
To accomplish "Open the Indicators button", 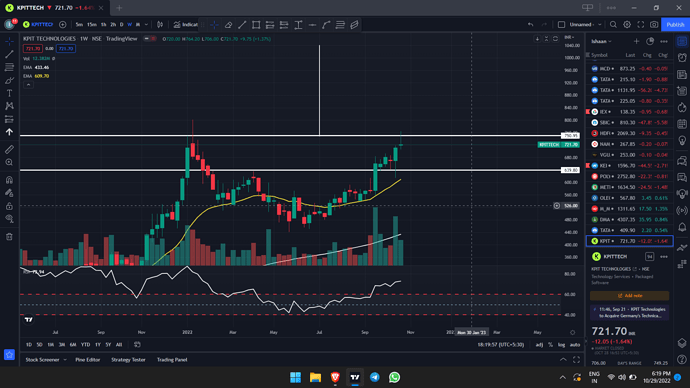I will pyautogui.click(x=185, y=25).
